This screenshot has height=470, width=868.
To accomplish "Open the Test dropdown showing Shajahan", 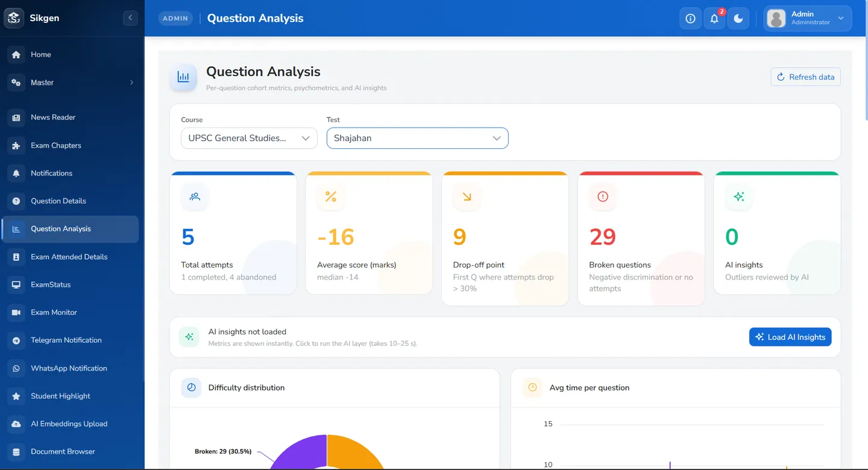I will coord(418,138).
